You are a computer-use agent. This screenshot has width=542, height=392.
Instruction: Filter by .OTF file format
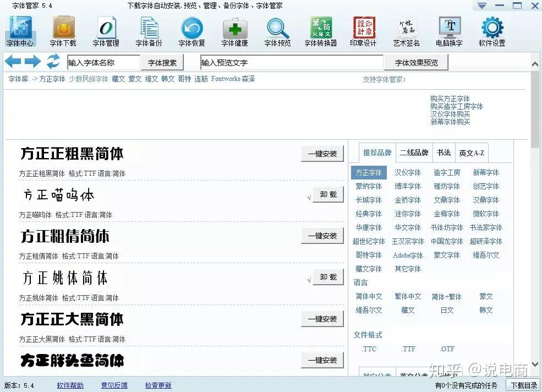click(x=447, y=349)
